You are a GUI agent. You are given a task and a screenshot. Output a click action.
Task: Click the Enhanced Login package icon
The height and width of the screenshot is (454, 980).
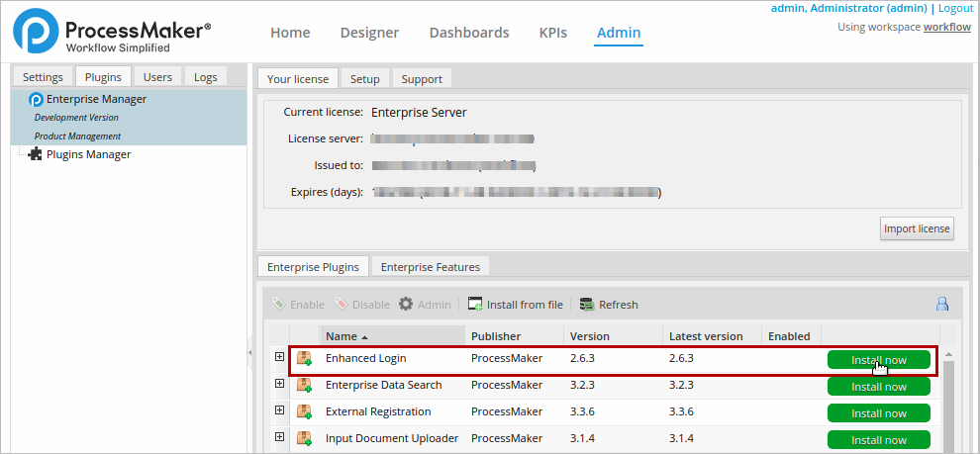coord(305,359)
